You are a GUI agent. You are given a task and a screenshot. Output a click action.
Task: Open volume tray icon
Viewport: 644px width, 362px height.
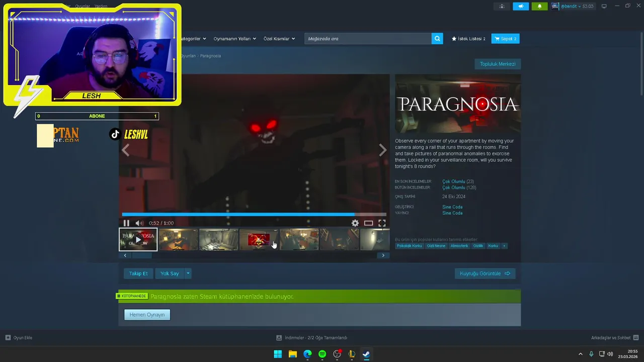click(x=610, y=354)
